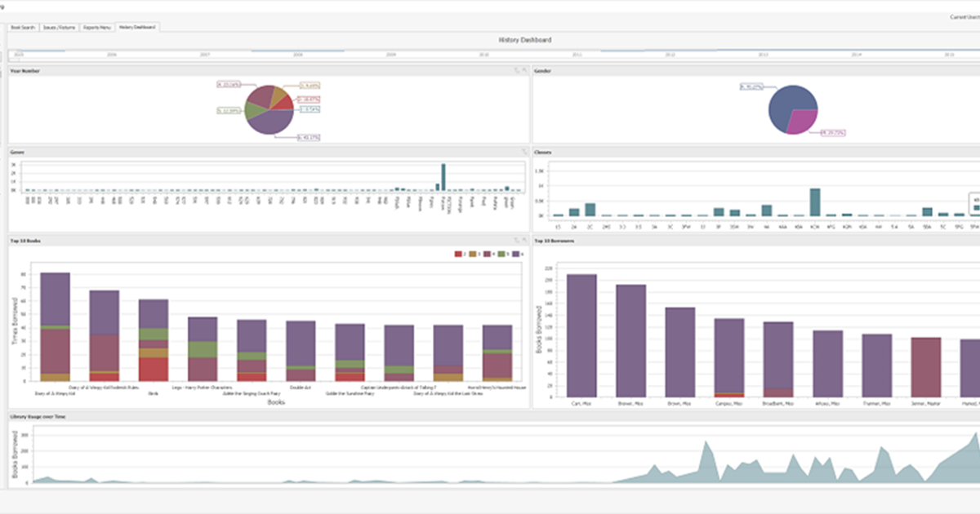This screenshot has width=980, height=514.
Task: Click rightmost header icon in Top 10 Books panel
Action: [525, 241]
